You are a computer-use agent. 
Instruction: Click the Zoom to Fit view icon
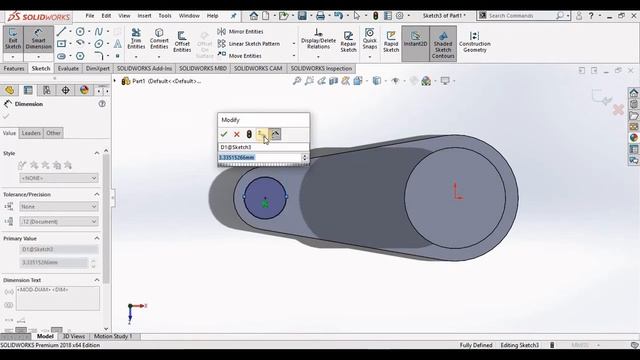coord(297,81)
